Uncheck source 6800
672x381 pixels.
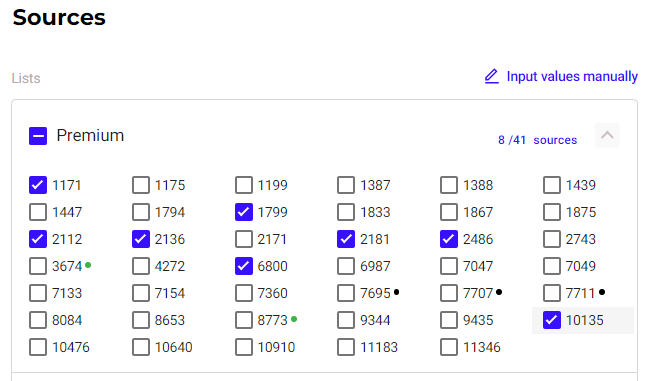244,266
